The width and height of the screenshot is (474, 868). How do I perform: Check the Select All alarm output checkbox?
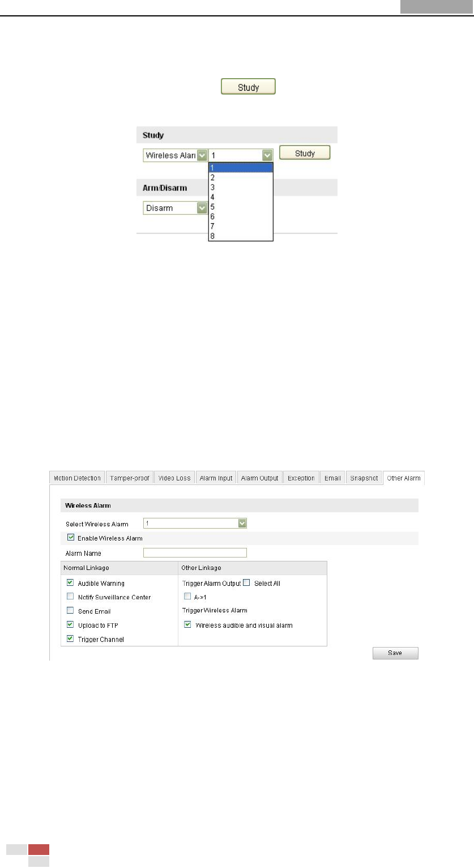(247, 582)
